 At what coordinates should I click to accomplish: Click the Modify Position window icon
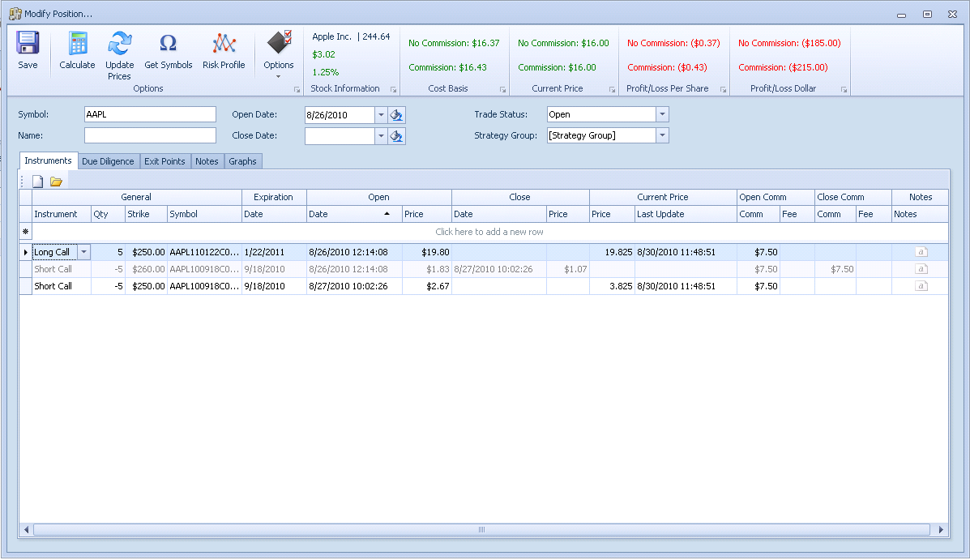click(x=15, y=14)
